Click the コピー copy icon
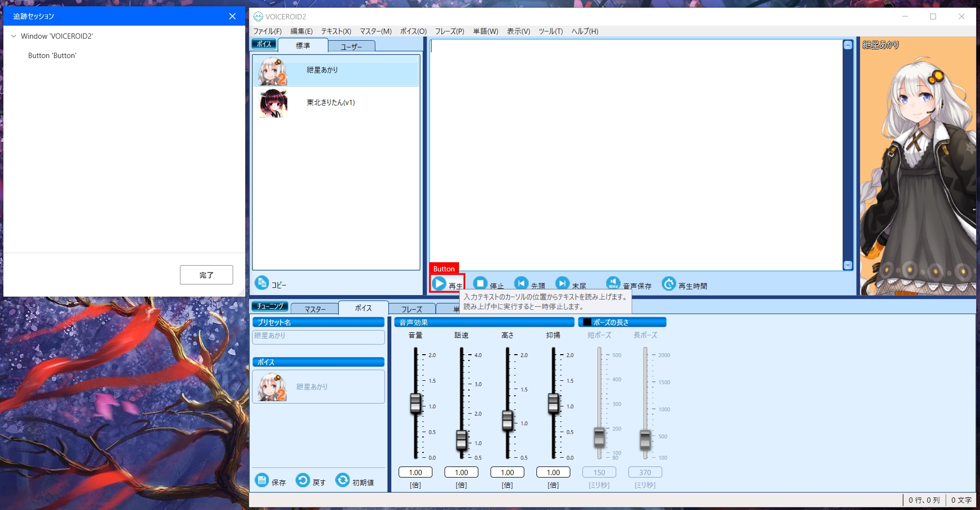The height and width of the screenshot is (510, 980). click(x=262, y=282)
